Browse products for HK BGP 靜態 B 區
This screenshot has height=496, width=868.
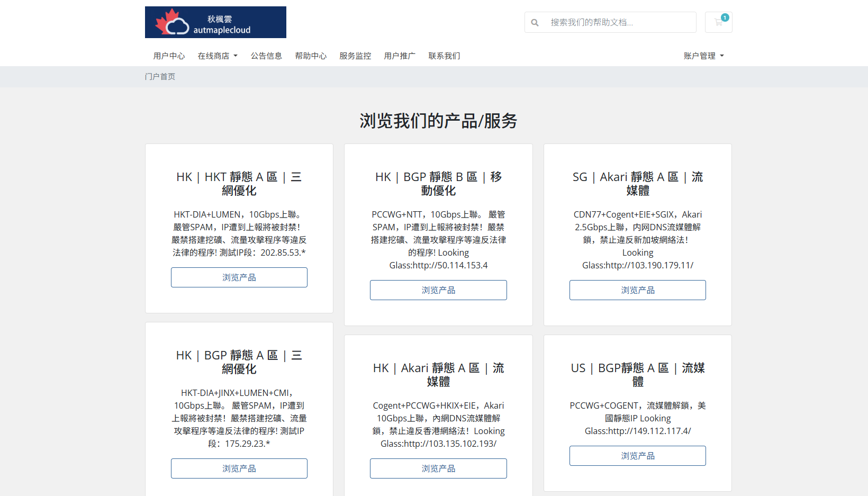click(x=438, y=290)
